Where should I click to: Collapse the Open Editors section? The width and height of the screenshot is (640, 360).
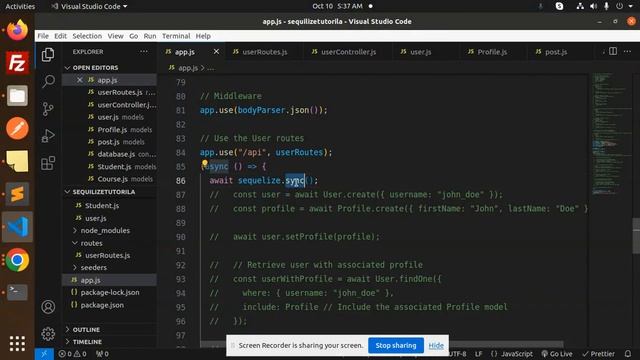pyautogui.click(x=95, y=68)
